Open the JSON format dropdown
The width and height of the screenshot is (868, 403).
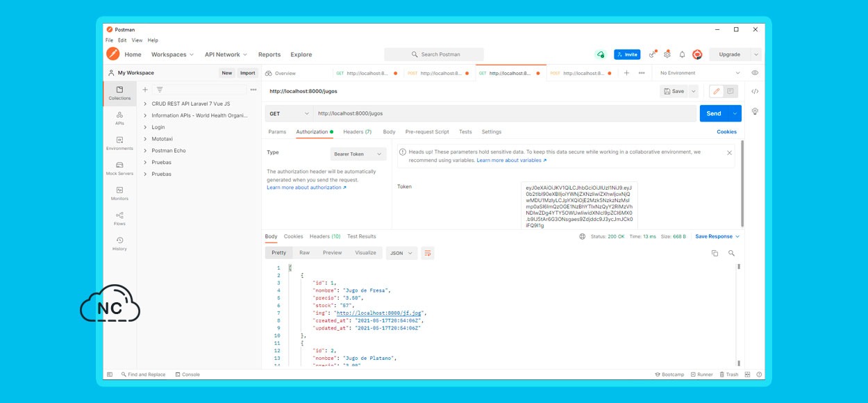tap(401, 253)
